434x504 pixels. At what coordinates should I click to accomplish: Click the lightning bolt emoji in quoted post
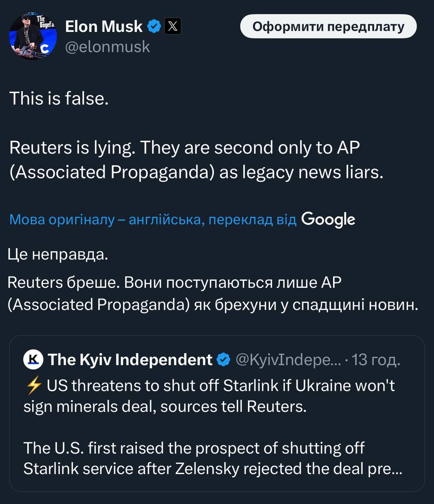coord(33,385)
